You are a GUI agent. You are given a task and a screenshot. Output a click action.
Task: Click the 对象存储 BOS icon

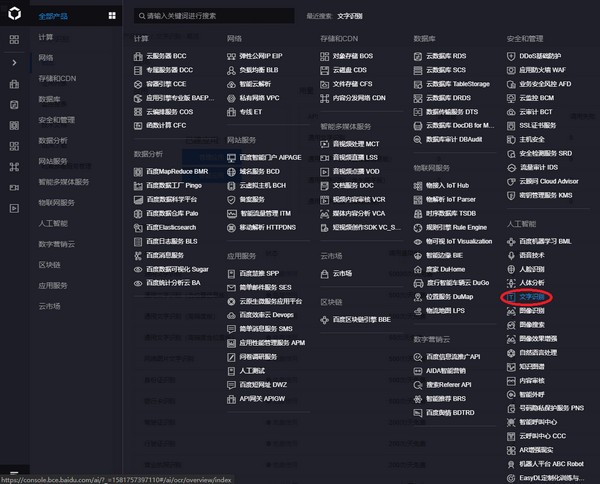[325, 57]
